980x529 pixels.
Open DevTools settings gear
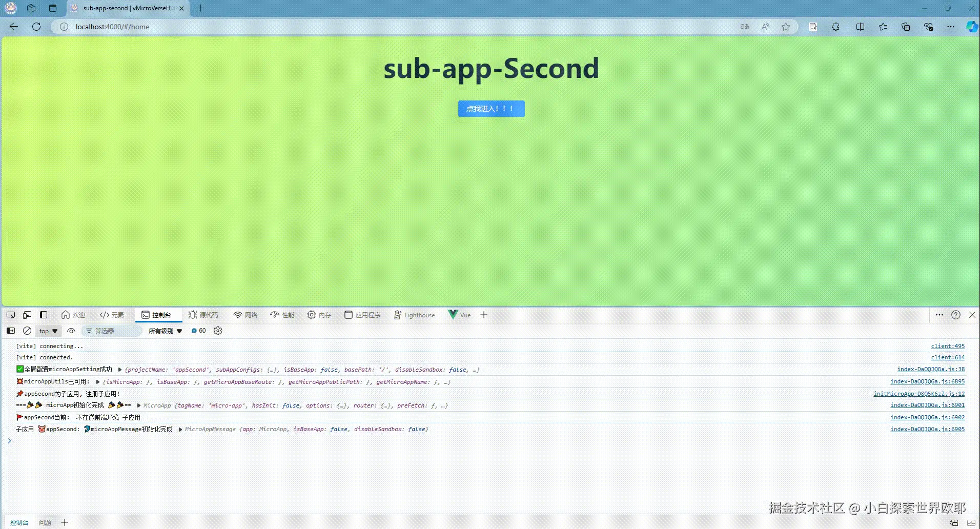217,331
